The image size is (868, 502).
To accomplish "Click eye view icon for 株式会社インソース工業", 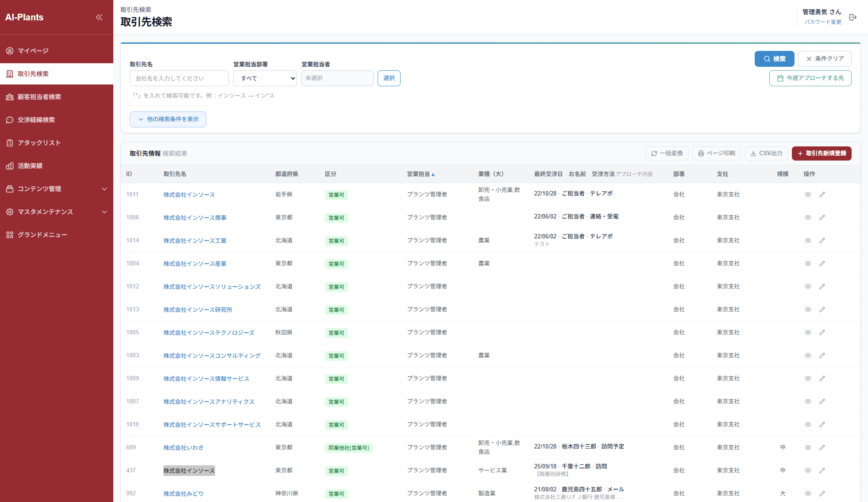I will point(808,241).
